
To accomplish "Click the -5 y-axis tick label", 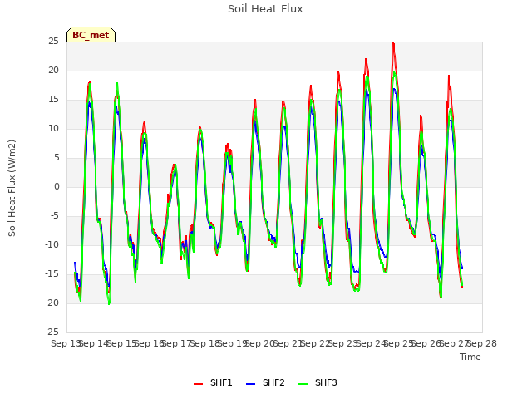I will coord(54,216).
